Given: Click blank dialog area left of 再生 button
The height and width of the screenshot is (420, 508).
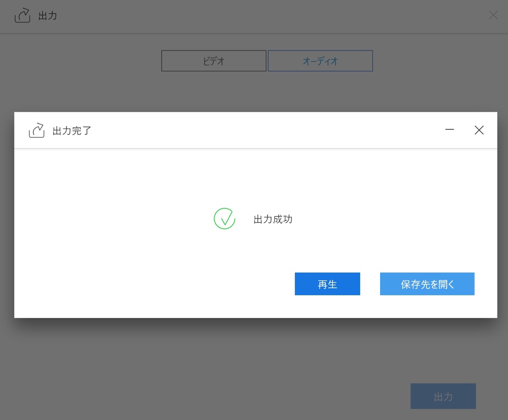Looking at the screenshot, I should tap(153, 284).
